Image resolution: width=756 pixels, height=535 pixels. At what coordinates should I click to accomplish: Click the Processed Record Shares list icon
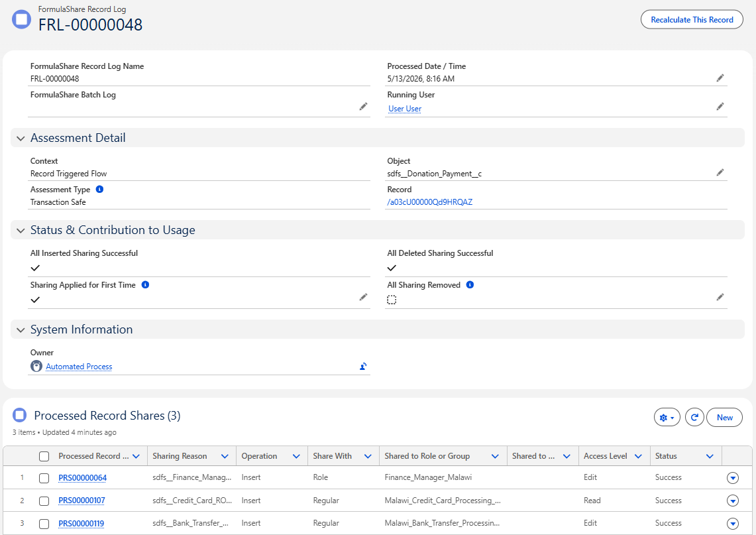[19, 415]
